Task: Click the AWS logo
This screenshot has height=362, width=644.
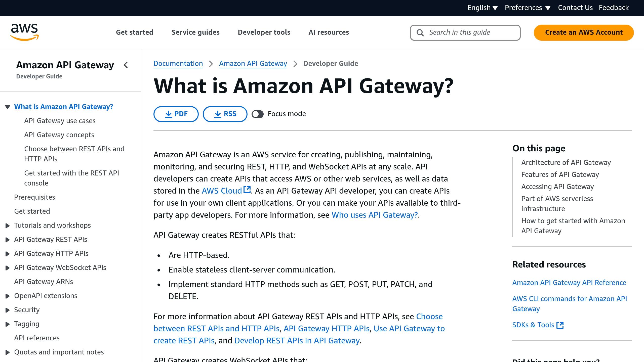Action: pyautogui.click(x=24, y=32)
